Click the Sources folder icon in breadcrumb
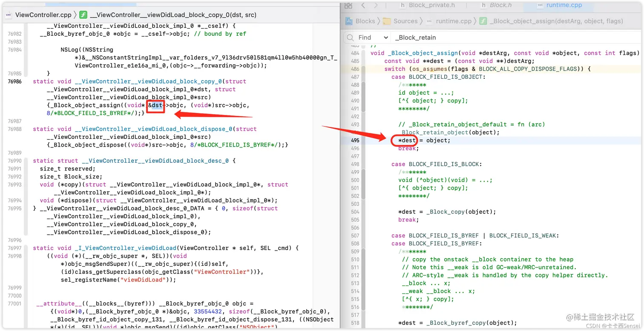Viewport: 644px width, 331px height. [387, 21]
